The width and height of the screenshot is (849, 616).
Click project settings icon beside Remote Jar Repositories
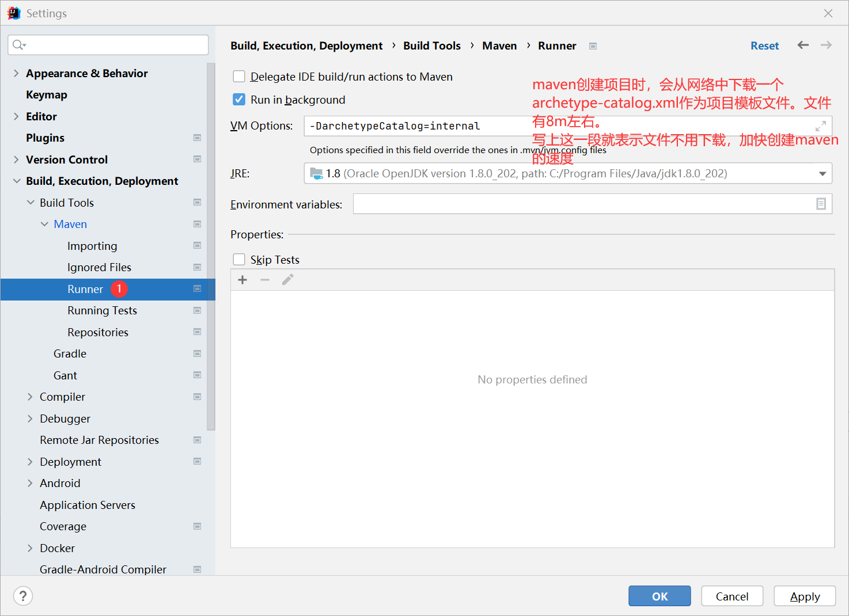pyautogui.click(x=197, y=440)
